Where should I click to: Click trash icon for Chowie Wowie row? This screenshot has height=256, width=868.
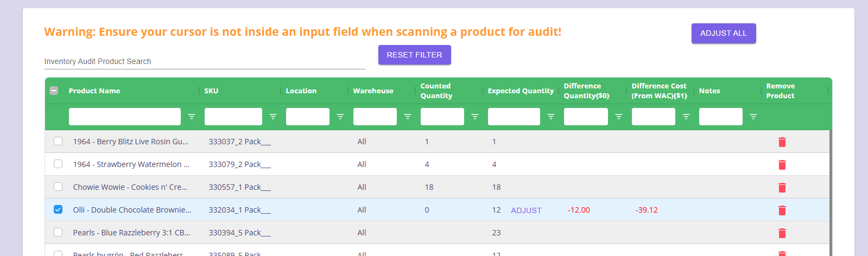pyautogui.click(x=782, y=188)
